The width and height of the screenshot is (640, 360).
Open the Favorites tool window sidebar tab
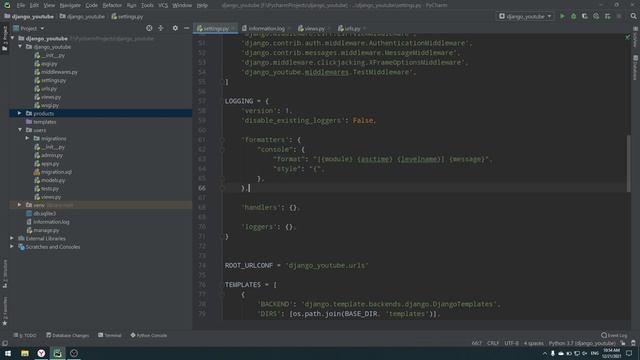click(x=5, y=312)
